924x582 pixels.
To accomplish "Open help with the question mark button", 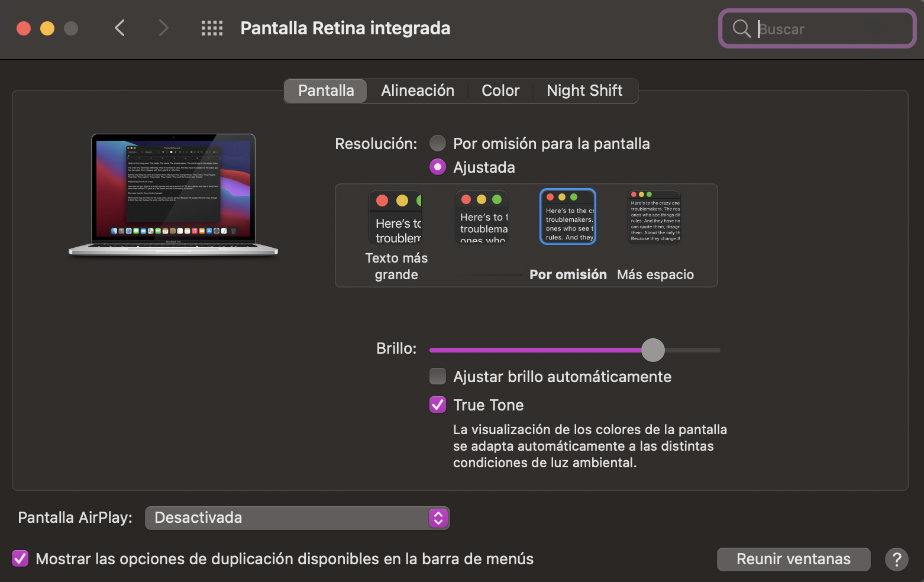I will 897,559.
